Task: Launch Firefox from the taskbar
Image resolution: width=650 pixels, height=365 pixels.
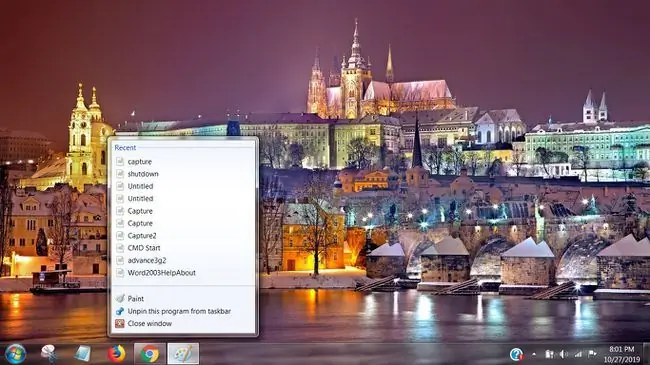Action: 116,354
